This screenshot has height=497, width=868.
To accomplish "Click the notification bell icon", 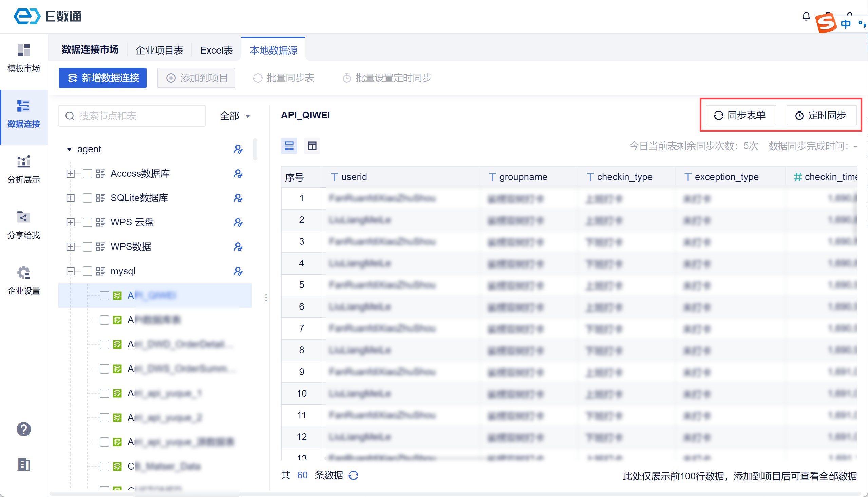I will (806, 16).
